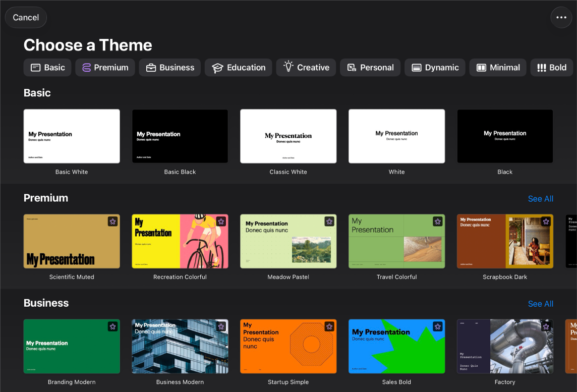The width and height of the screenshot is (577, 392).
Task: Choose the Meadow Pastel theme
Action: 288,241
